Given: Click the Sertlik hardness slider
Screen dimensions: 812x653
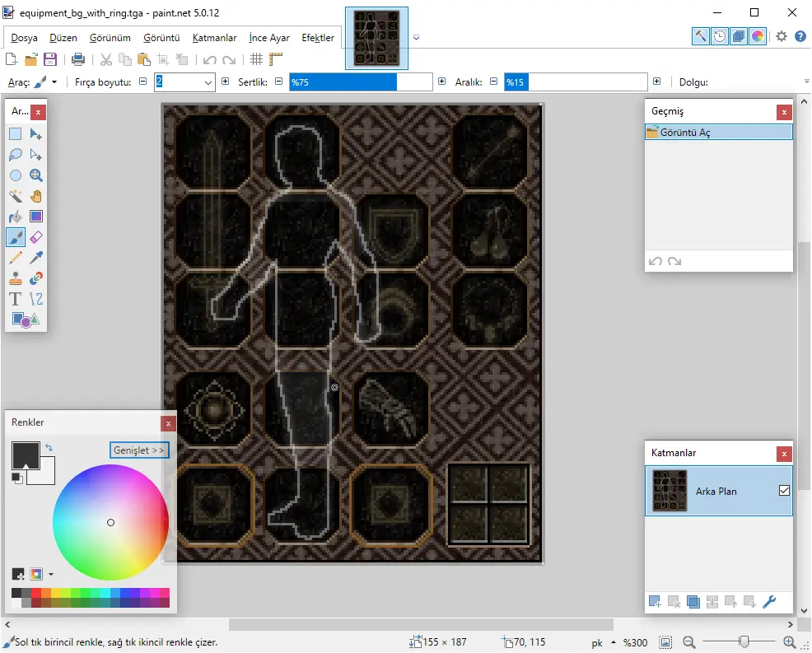Looking at the screenshot, I should pos(361,82).
